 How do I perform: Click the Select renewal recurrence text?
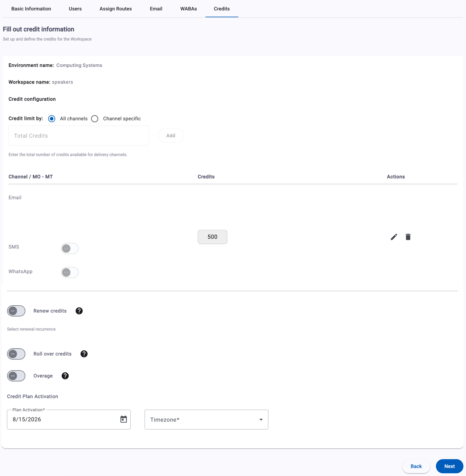[31, 329]
